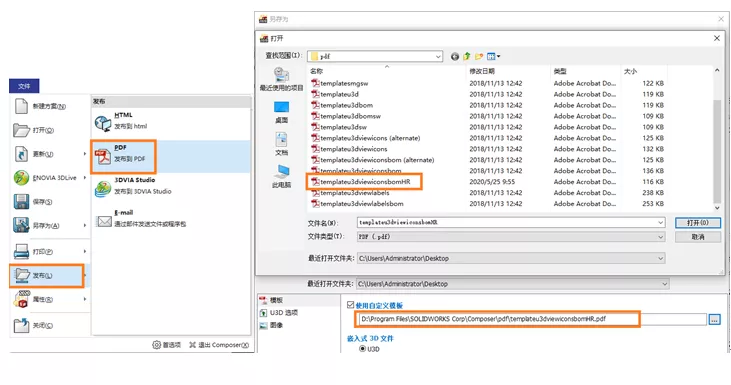The image size is (731, 385).
Task: Expand the ENOVIA 3DLive submenu arrow
Action: (85, 178)
